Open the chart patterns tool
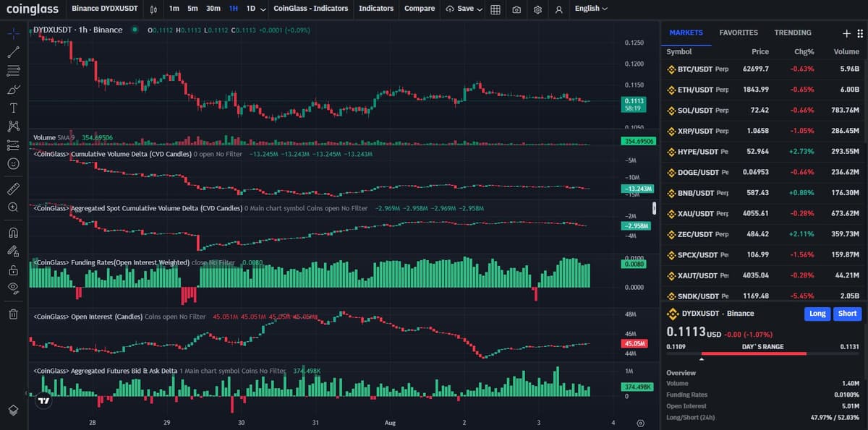The width and height of the screenshot is (868, 430). (x=13, y=126)
